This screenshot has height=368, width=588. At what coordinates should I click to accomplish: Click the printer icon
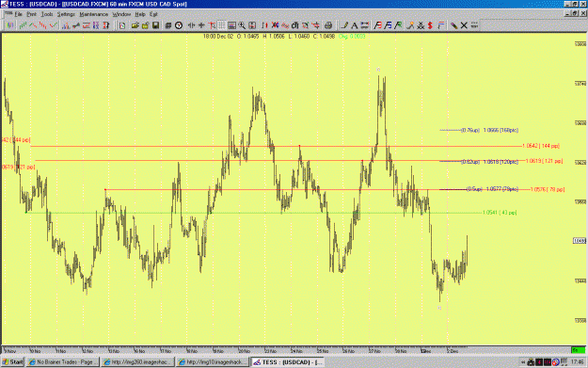328,25
